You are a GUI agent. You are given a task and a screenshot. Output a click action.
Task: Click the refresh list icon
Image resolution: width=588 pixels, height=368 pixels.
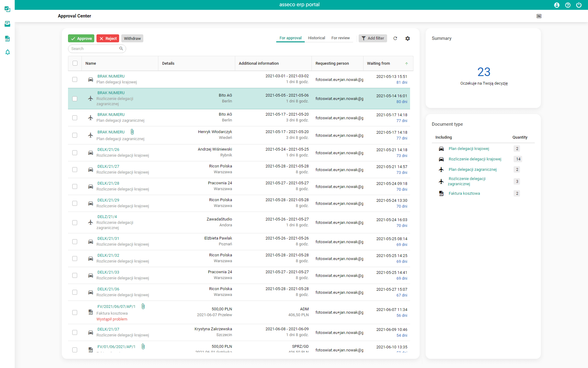click(x=395, y=38)
